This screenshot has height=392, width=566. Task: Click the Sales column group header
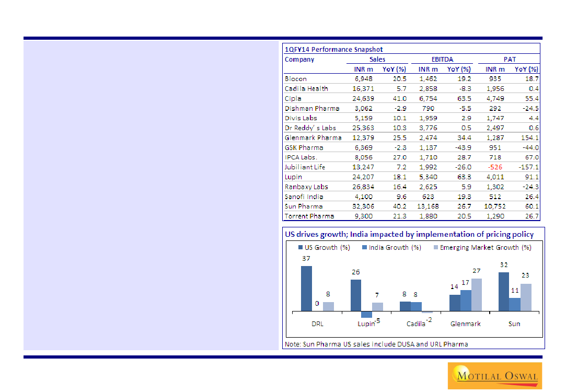(x=377, y=59)
